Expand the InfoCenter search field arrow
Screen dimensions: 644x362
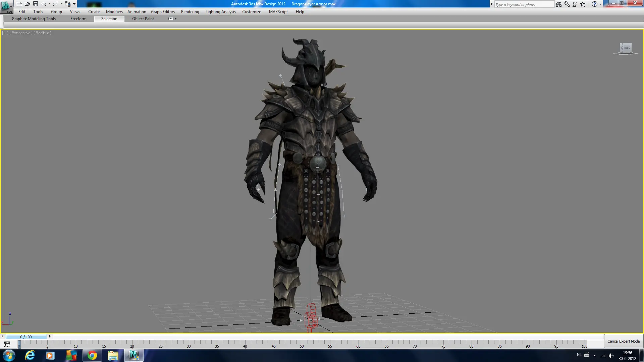coord(492,4)
